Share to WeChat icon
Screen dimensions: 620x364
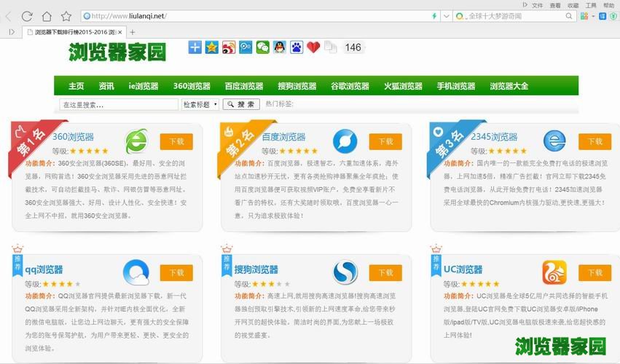(x=262, y=47)
